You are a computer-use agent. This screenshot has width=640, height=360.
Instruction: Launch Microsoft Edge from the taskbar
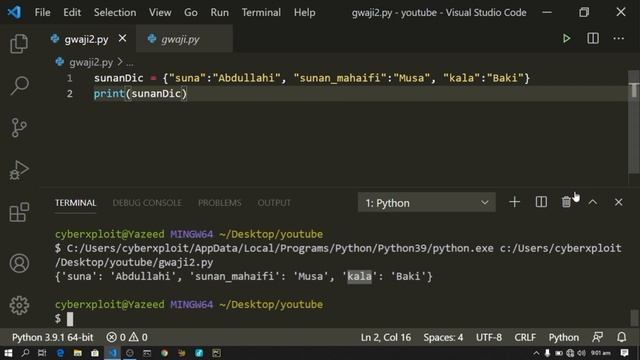(60, 353)
